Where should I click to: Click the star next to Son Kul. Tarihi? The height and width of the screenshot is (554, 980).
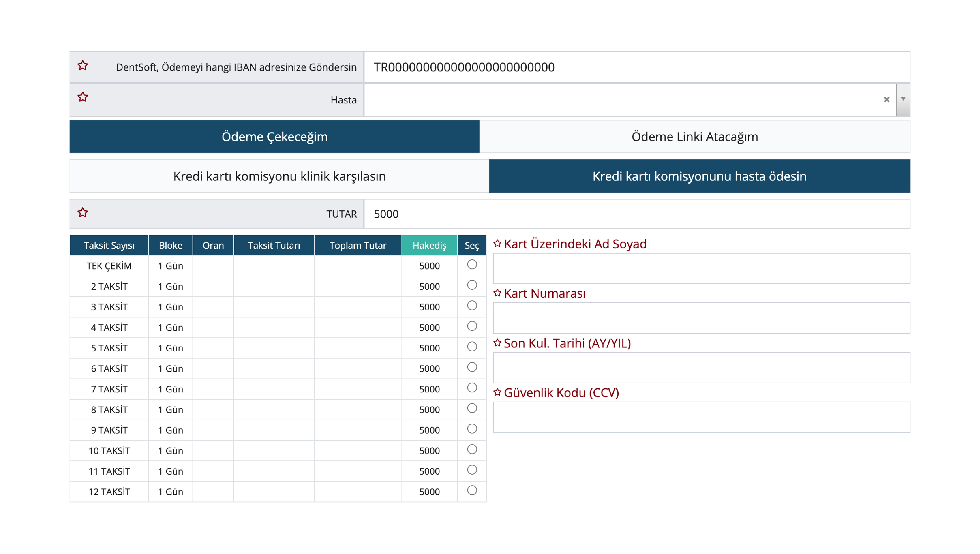pos(497,343)
